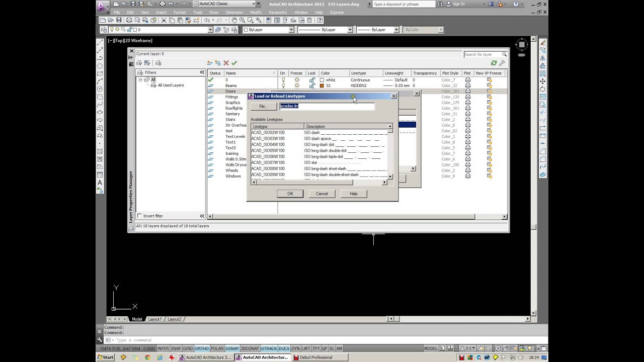
Task: Switch to the Layout1 tab
Action: pos(154,319)
